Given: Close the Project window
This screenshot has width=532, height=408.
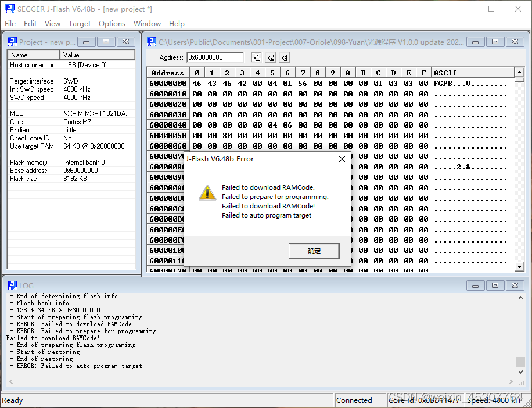Looking at the screenshot, I should click(125, 42).
